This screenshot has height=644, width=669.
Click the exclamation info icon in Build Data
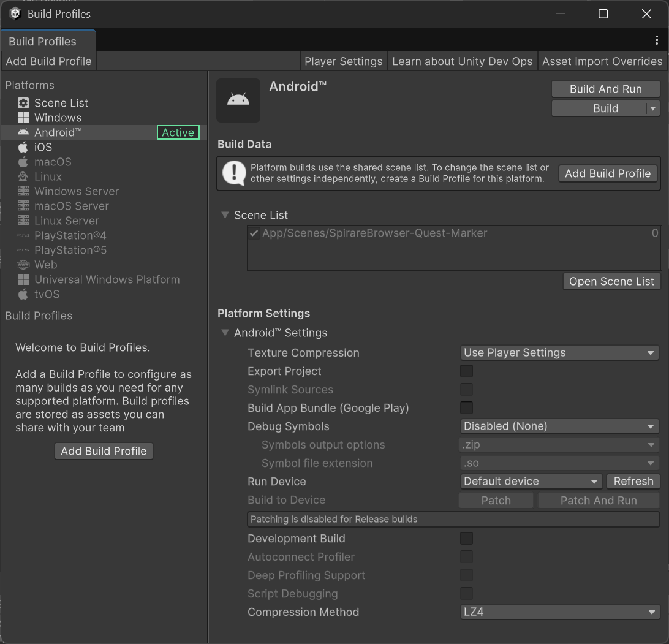pyautogui.click(x=234, y=173)
